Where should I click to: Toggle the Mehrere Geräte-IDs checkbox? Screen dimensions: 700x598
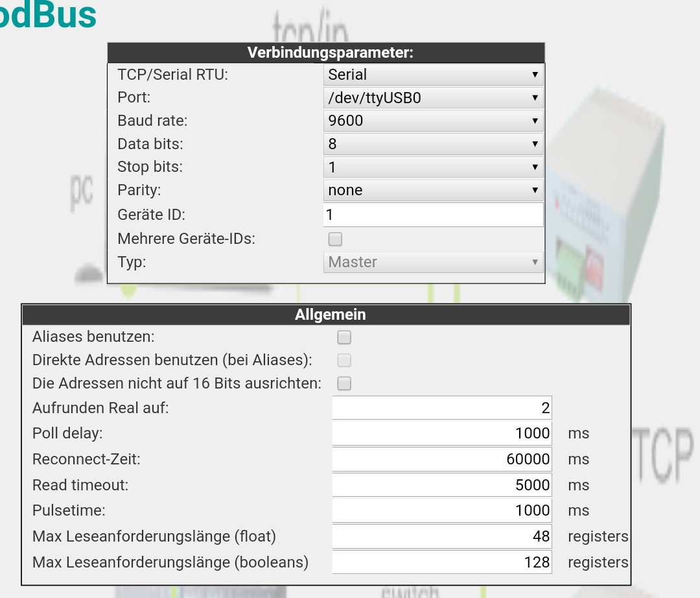pyautogui.click(x=335, y=239)
